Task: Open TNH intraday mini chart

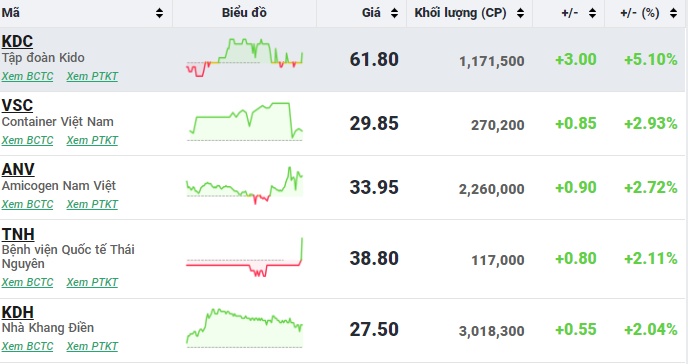Action: [x=244, y=257]
